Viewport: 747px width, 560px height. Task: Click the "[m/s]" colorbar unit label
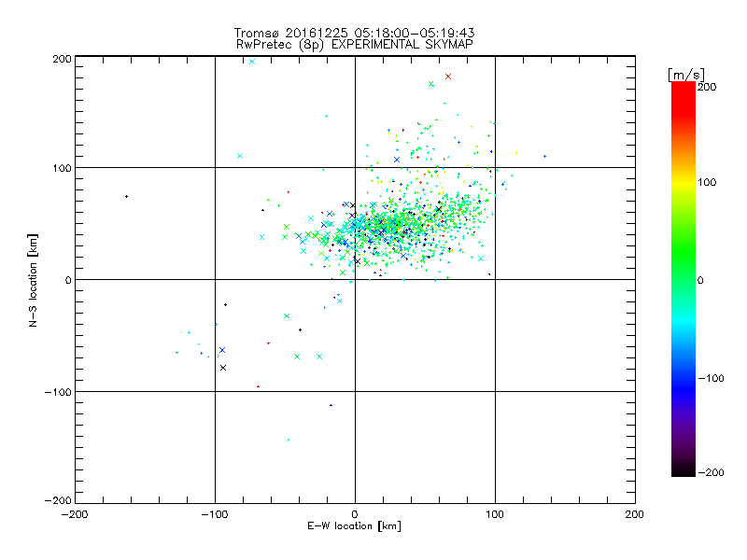coord(686,76)
